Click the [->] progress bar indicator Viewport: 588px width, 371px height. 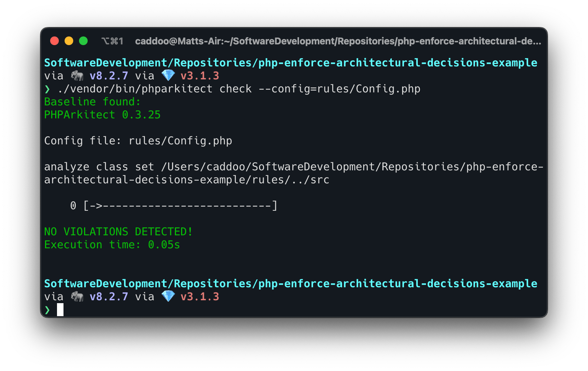coord(180,205)
